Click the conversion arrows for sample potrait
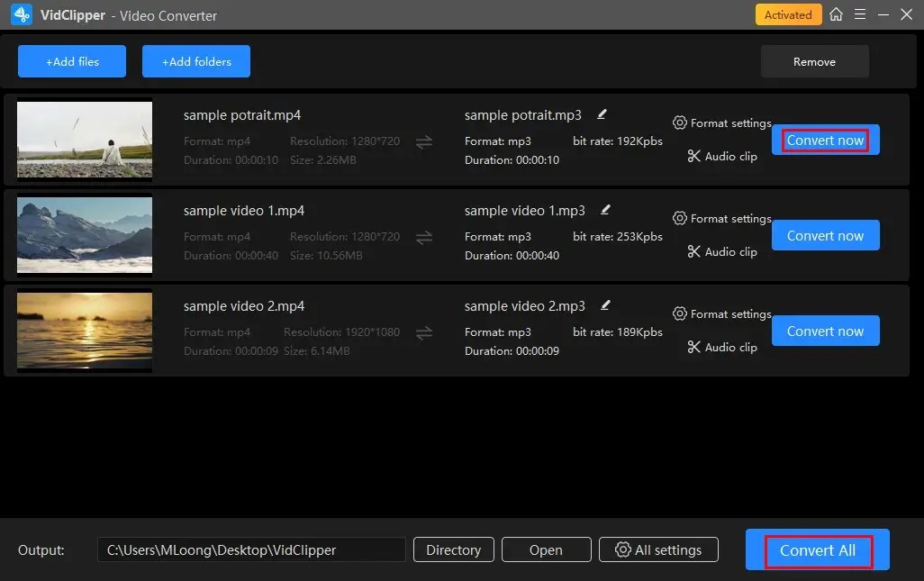This screenshot has width=924, height=581. 424,142
